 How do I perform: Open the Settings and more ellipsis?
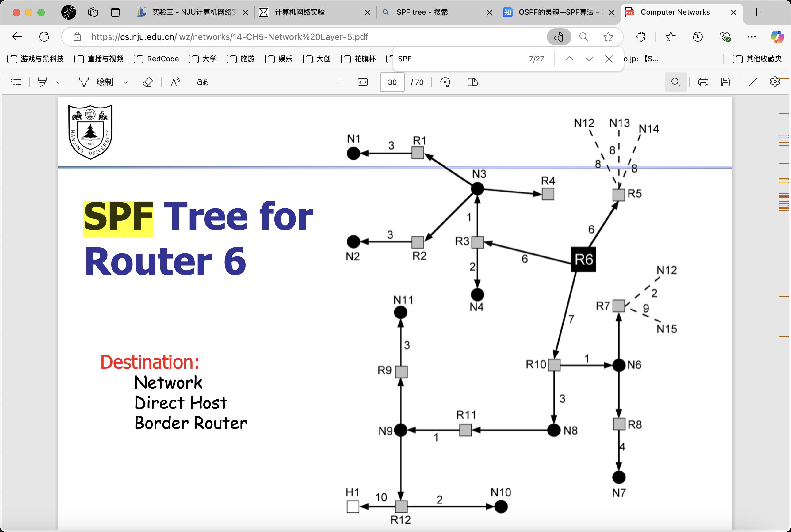[752, 37]
